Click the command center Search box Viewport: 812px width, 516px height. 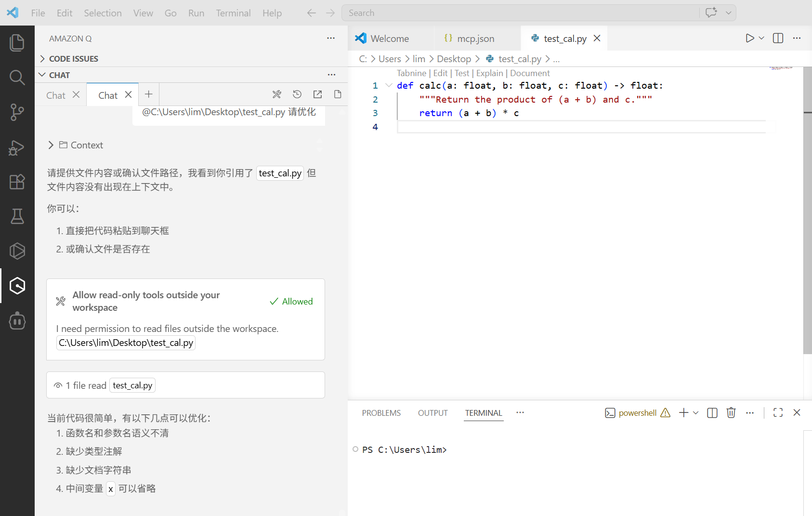click(x=520, y=13)
